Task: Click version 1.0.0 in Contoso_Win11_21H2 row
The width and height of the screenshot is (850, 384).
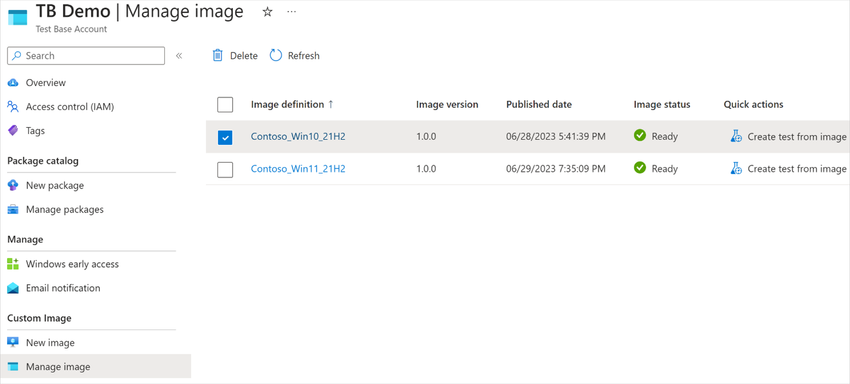Action: (426, 169)
